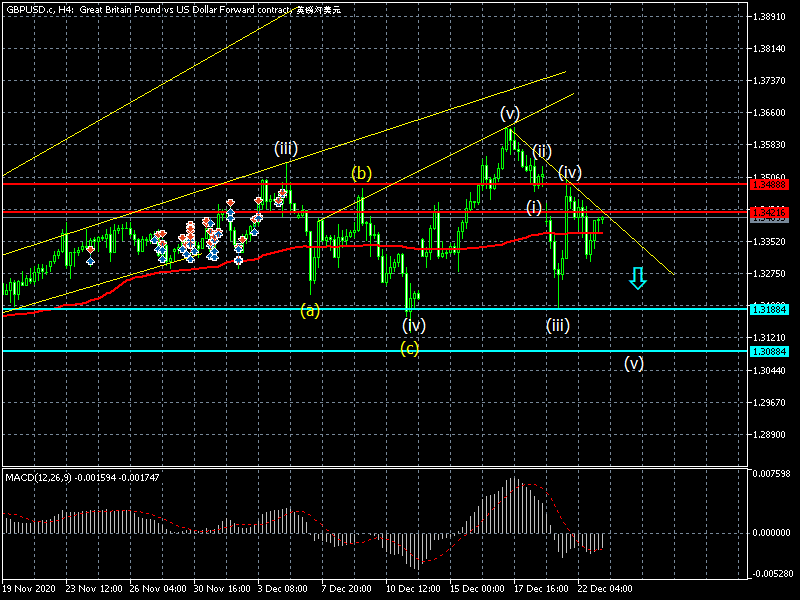Image resolution: width=800 pixels, height=600 pixels.
Task: Click the red 1.34888 price tag
Action: coord(771,185)
